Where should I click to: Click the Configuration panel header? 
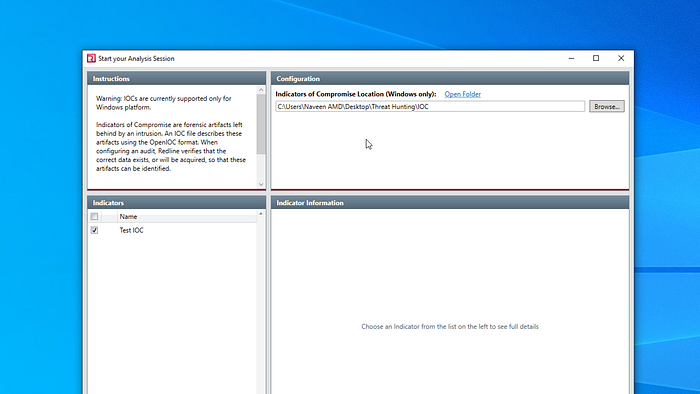click(x=450, y=79)
